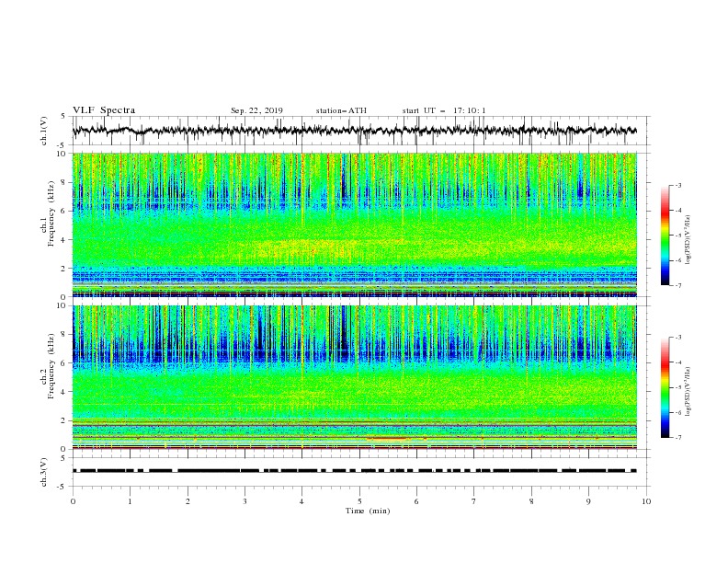
Task: Click the red streak near 5.5 min in ch.2
Action: coord(386,438)
